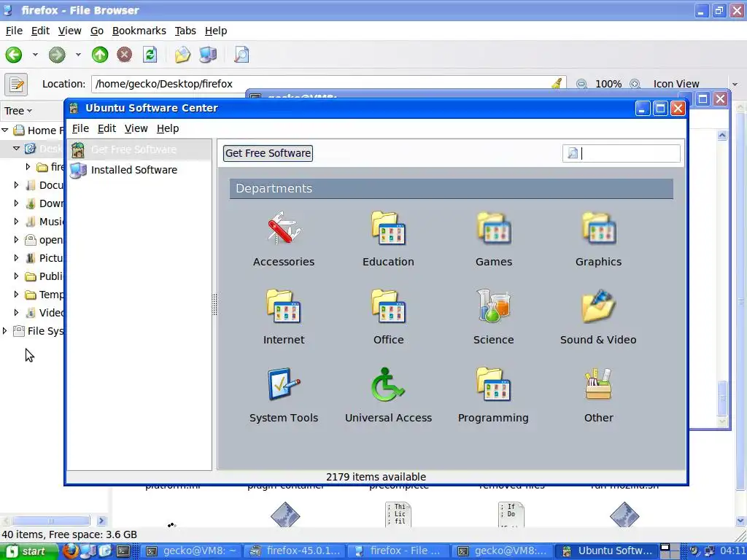
Task: Click the Forward arrow in File Browser
Action: 57,55
